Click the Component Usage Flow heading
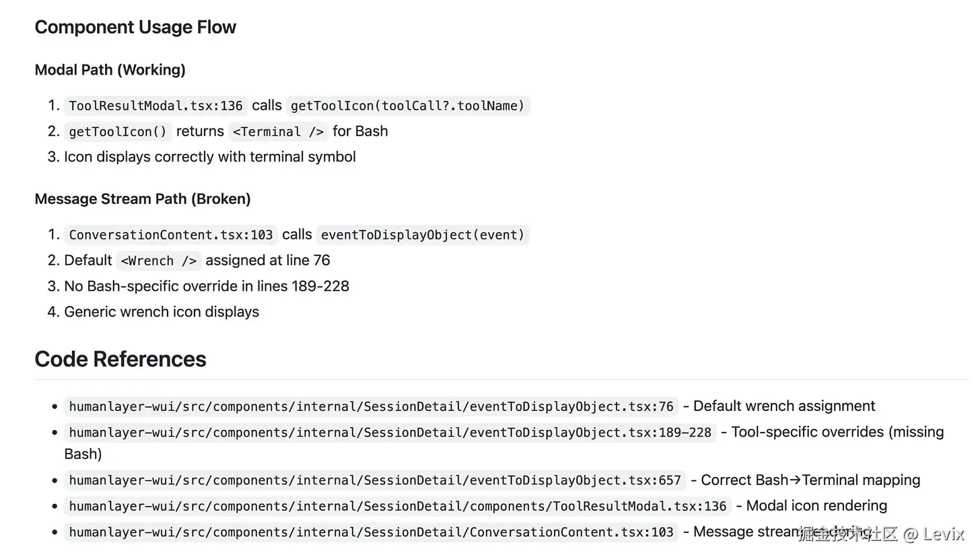 pyautogui.click(x=135, y=28)
